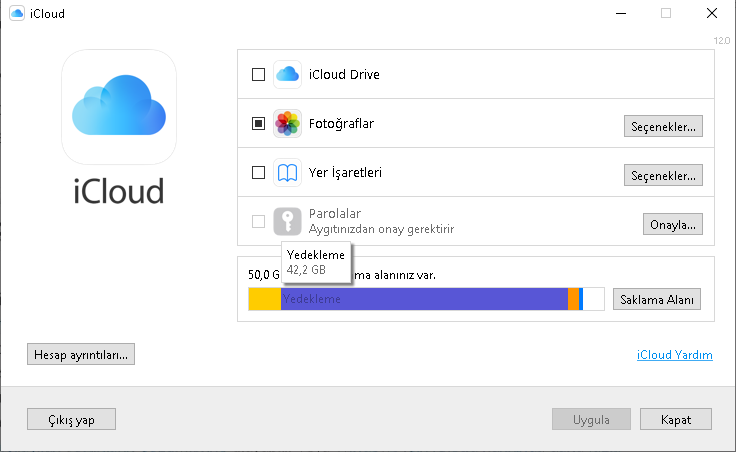Viewport: 736px width, 452px height.
Task: Click the Fotoğraflar photos flower icon
Action: [x=288, y=124]
